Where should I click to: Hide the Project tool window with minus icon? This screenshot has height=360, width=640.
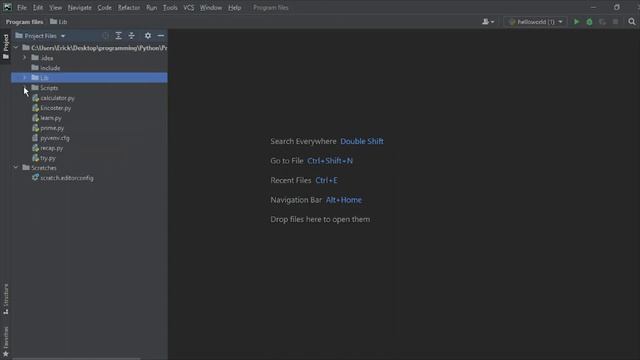[x=161, y=36]
